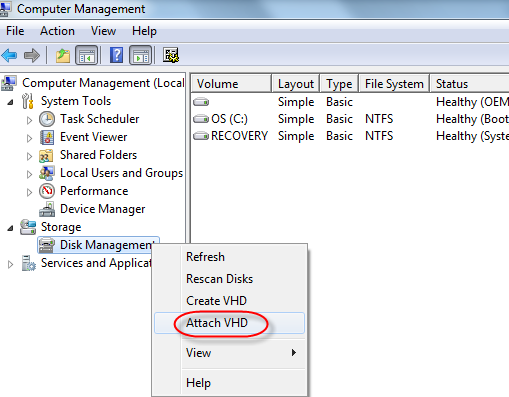The width and height of the screenshot is (509, 397).
Task: Open the View submenu arrow
Action: point(293,353)
